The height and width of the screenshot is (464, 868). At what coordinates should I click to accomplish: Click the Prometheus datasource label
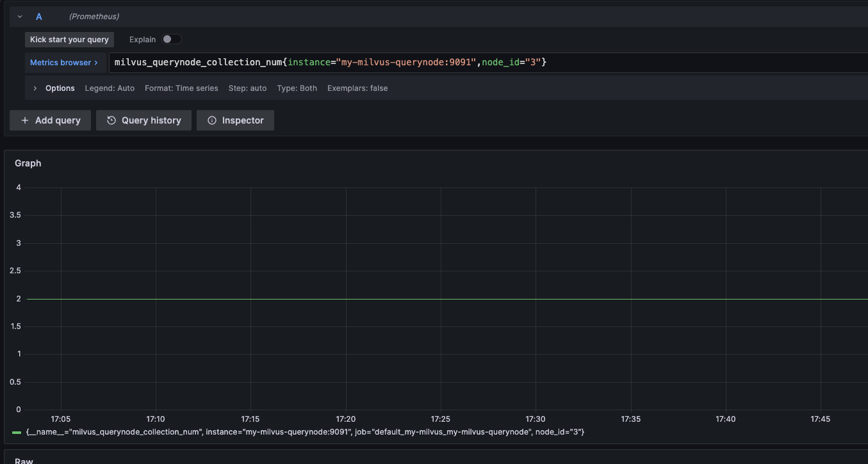click(x=94, y=16)
